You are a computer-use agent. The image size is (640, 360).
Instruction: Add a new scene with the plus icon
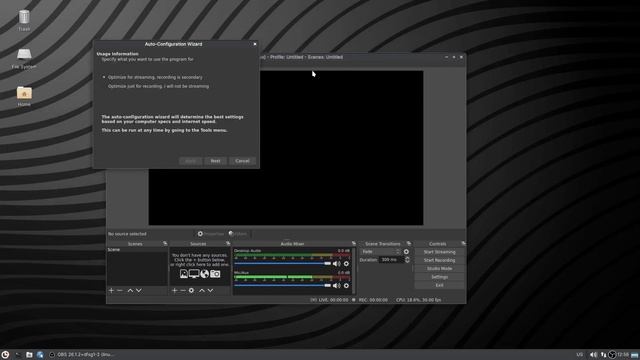click(111, 290)
